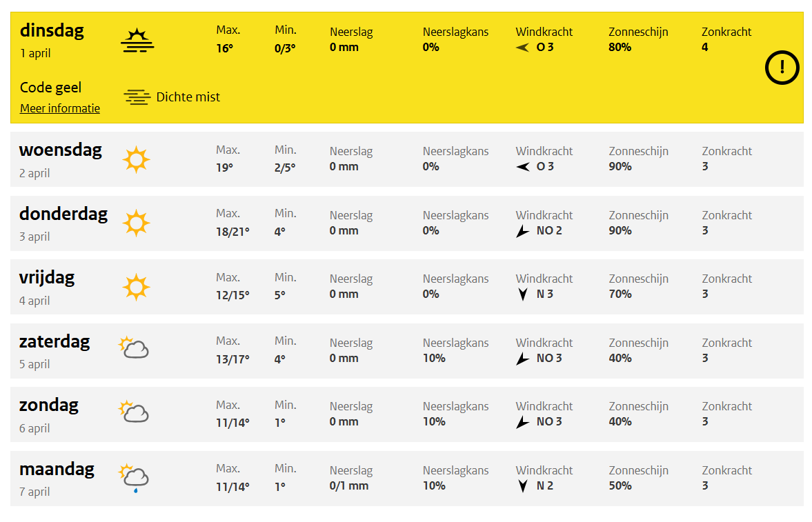This screenshot has height=522, width=812.
Task: Click the Dichte mist fog icon
Action: [x=137, y=97]
